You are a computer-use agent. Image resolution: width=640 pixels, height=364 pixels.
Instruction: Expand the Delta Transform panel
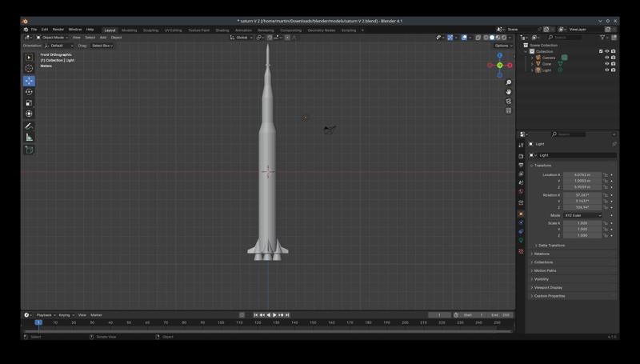(551, 246)
